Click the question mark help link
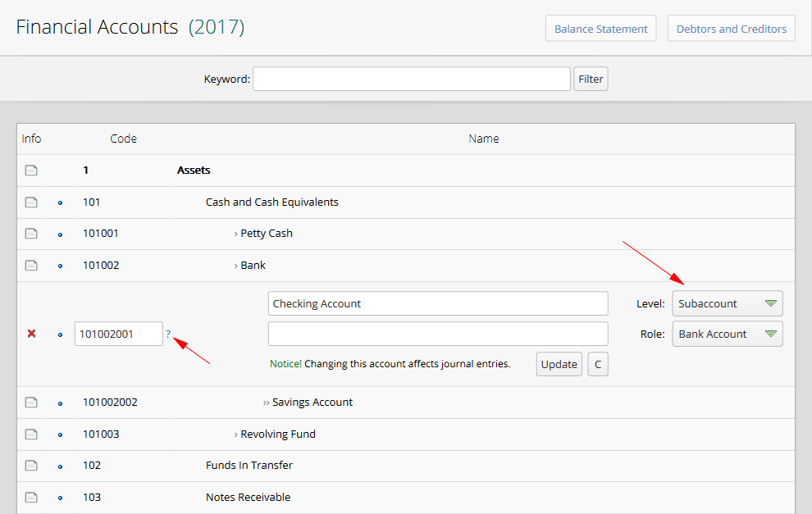 point(168,334)
